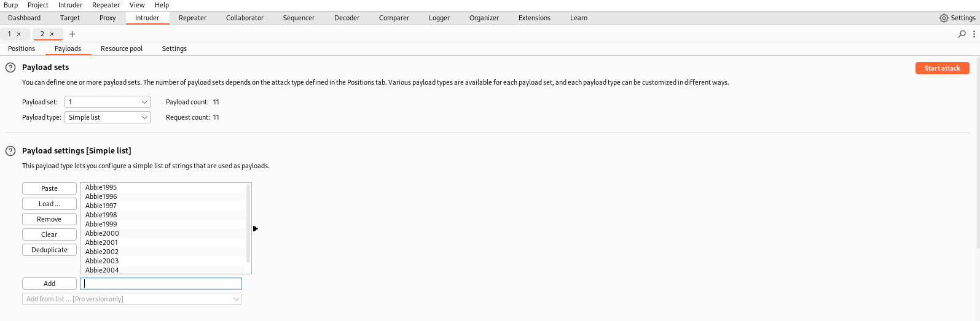Open the Settings gear icon

[x=944, y=18]
